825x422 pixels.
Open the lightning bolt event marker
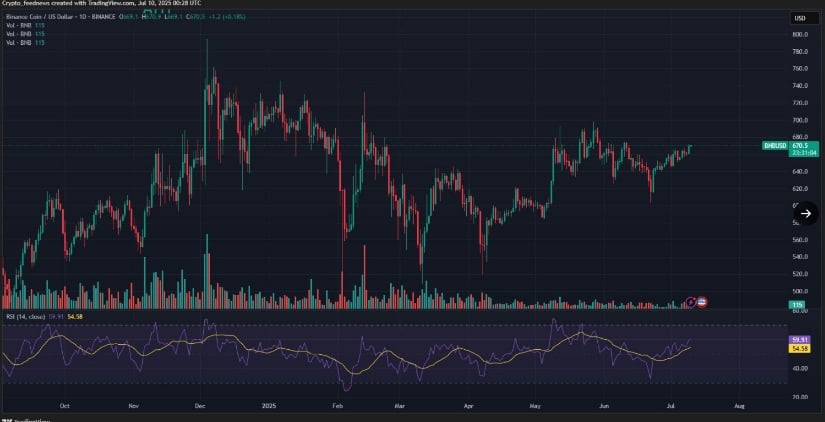point(691,302)
